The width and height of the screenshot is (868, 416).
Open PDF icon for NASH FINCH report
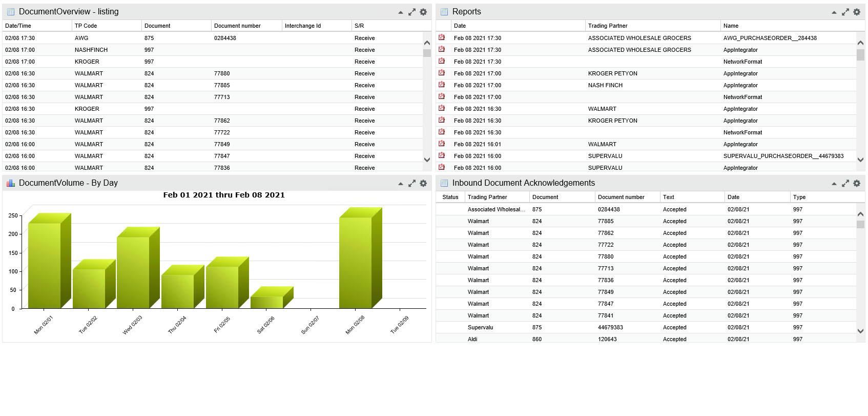pos(442,85)
